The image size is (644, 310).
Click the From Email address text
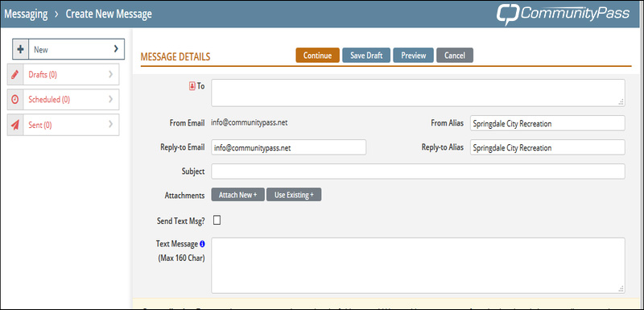(x=249, y=122)
